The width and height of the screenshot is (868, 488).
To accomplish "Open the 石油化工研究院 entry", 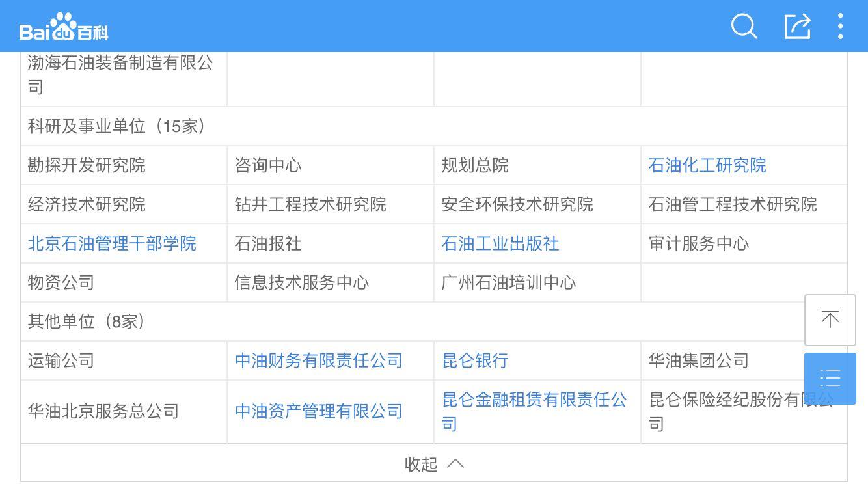I will 707,165.
